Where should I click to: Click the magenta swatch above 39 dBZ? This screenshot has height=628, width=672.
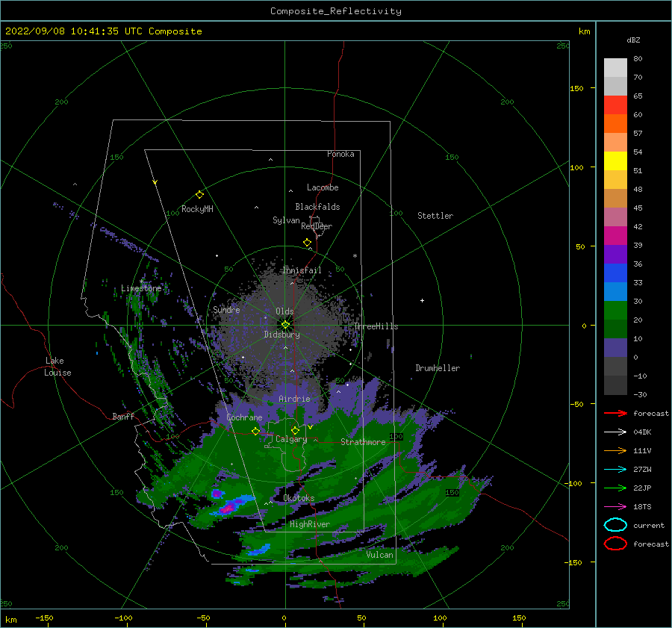pos(615,235)
